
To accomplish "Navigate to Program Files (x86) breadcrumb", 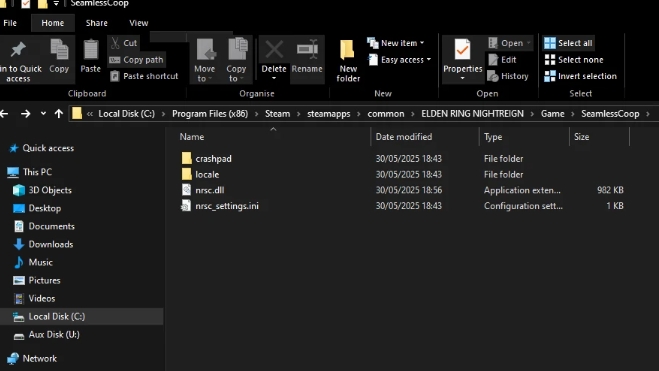I will point(210,114).
